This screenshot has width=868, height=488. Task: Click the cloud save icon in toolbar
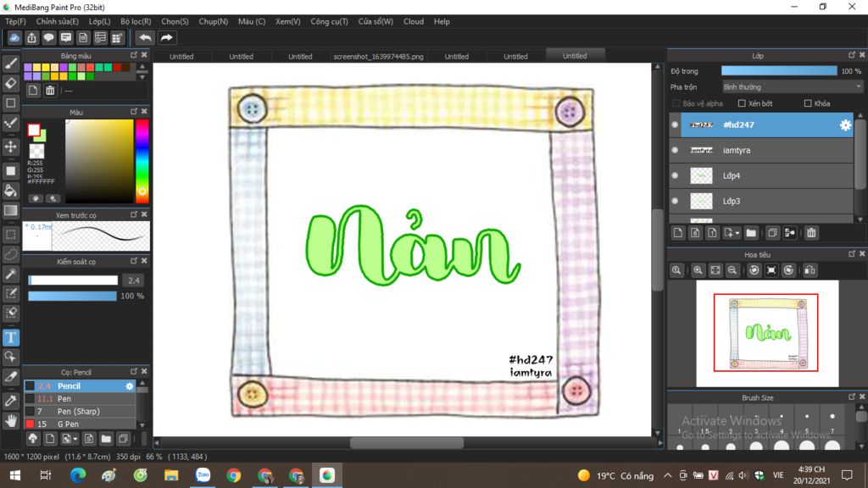point(14,37)
